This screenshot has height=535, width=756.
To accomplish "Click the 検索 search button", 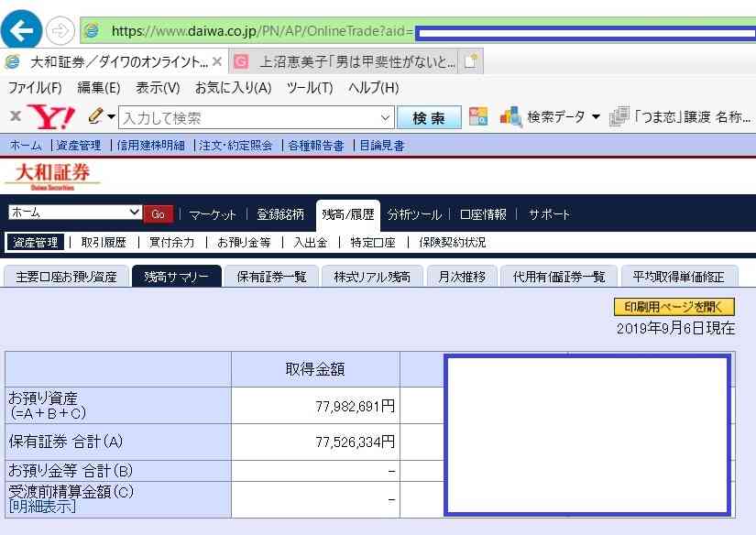I will point(429,117).
